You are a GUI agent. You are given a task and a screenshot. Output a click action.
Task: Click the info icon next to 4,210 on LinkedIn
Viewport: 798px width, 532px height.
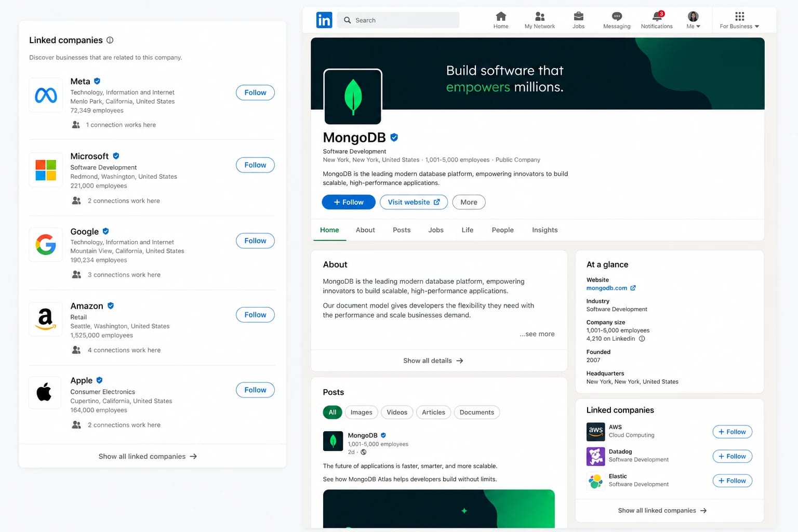pos(642,339)
